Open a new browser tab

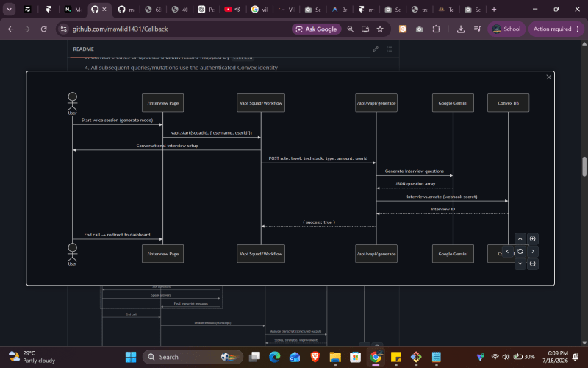(x=494, y=10)
